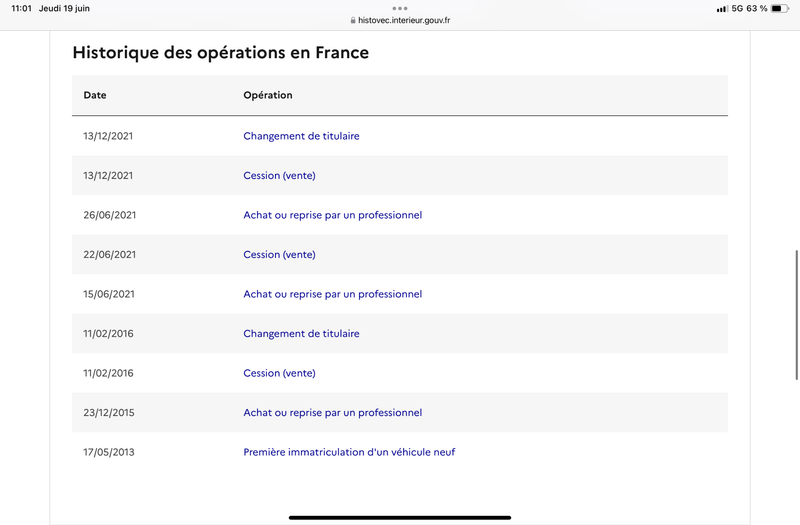The width and height of the screenshot is (800, 525).
Task: Click the Opération column header
Action: 268,95
